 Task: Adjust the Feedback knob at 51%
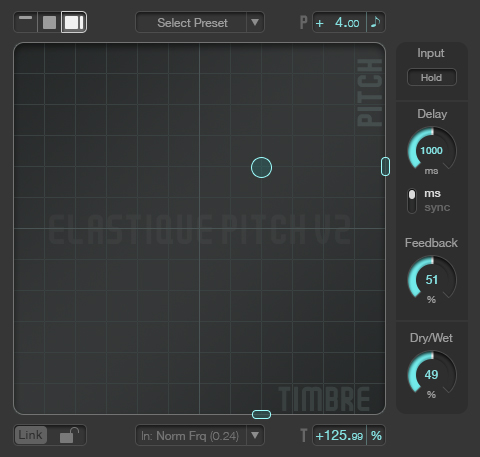coord(432,279)
